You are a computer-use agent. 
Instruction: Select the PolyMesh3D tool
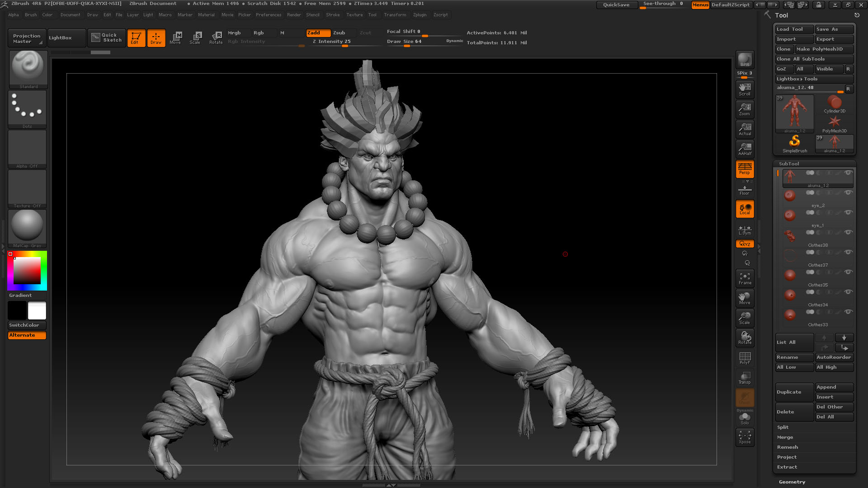[835, 124]
